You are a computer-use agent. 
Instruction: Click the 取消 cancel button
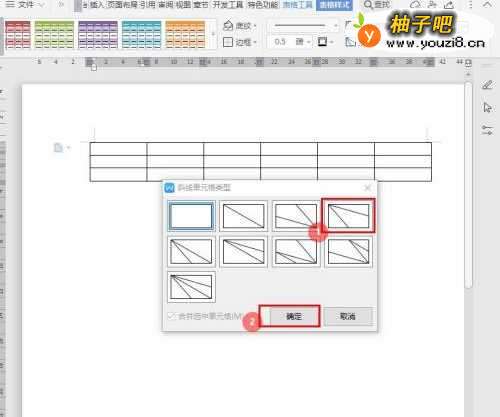pos(348,316)
